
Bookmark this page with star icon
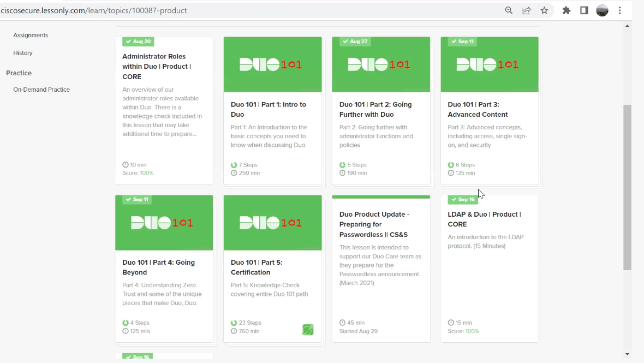click(544, 10)
